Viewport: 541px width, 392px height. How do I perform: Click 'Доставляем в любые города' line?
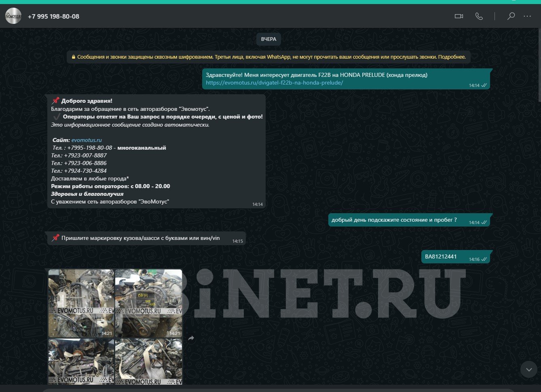(90, 178)
